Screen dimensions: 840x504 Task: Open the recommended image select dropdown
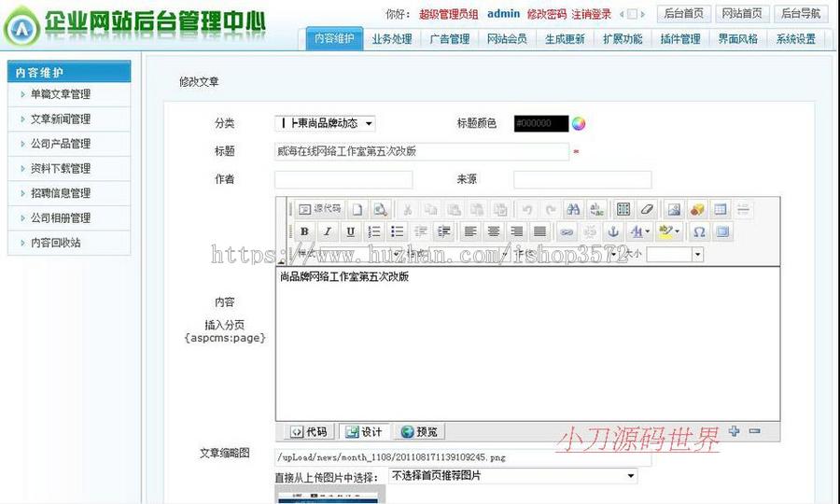pyautogui.click(x=512, y=476)
